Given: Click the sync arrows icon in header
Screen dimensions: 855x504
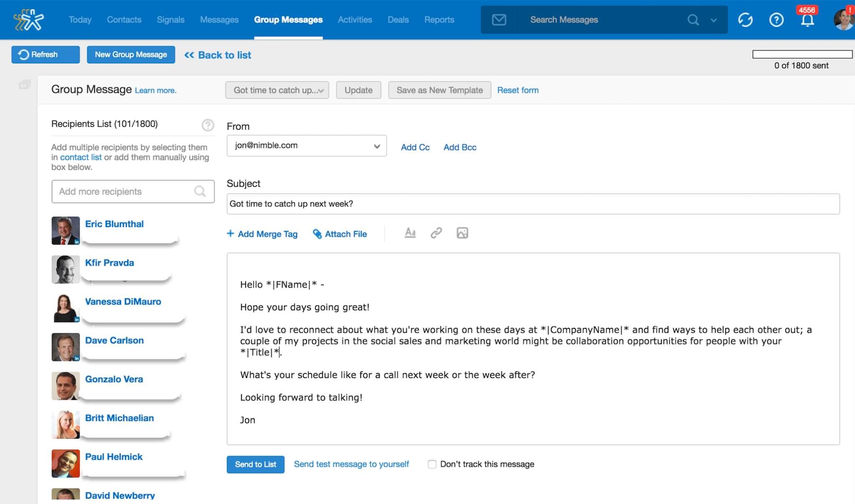Looking at the screenshot, I should (x=745, y=20).
